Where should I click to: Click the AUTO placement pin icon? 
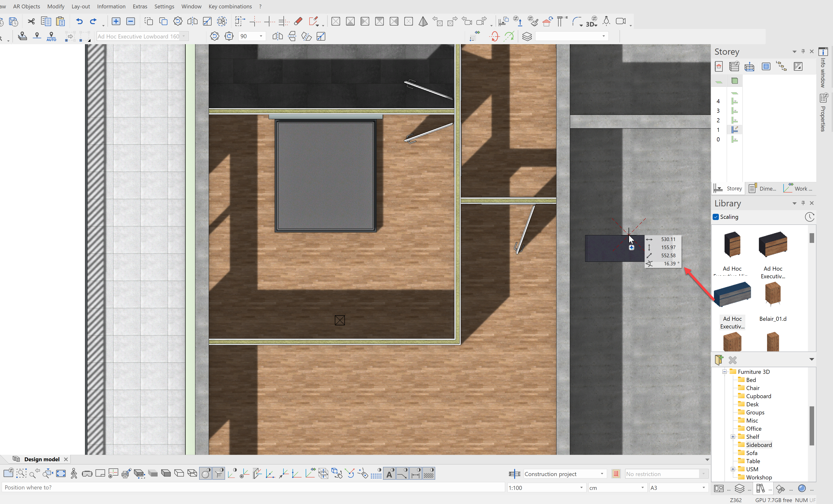click(51, 37)
